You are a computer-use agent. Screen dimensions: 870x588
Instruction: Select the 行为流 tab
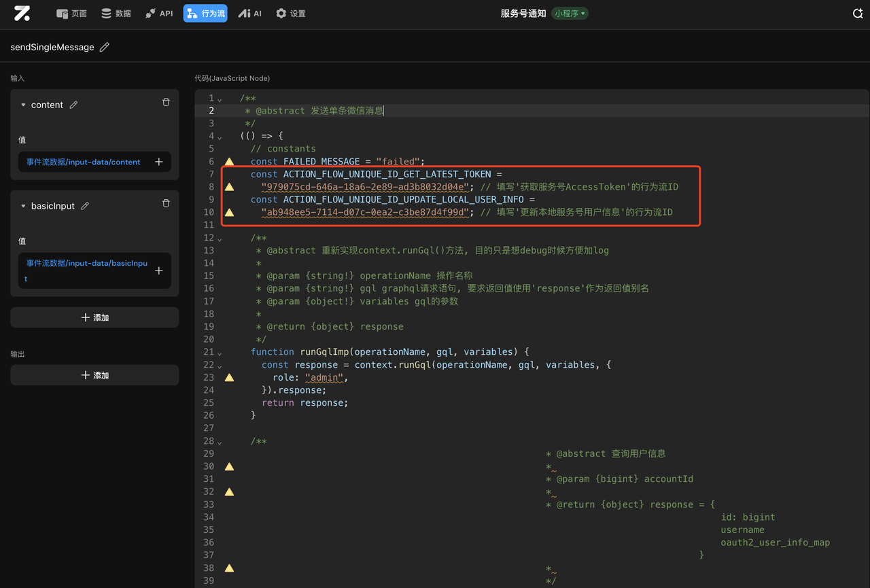205,14
